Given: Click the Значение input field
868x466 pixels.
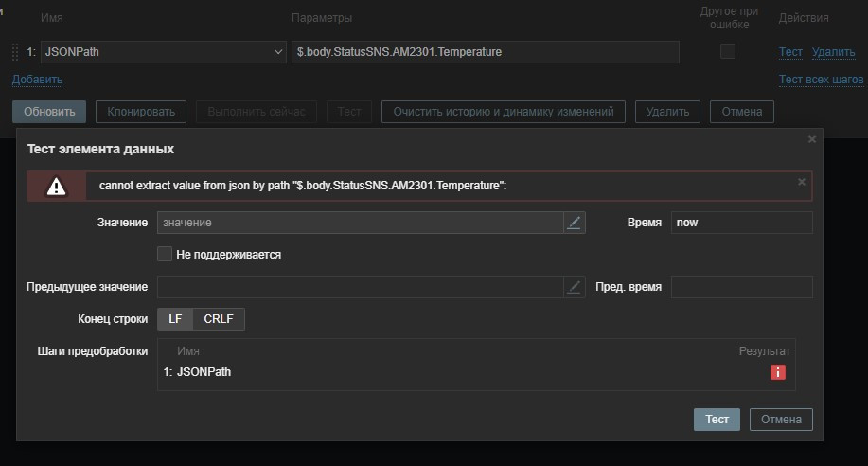Looking at the screenshot, I should click(360, 223).
